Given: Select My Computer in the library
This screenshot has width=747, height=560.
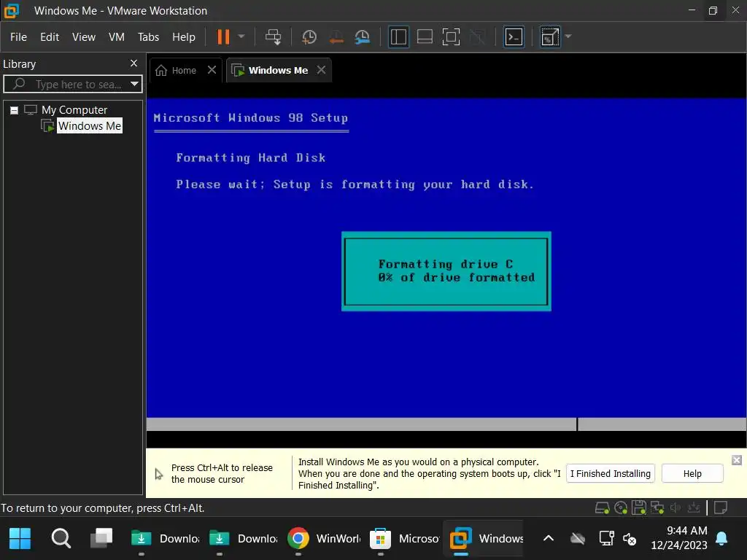Looking at the screenshot, I should pos(74,110).
